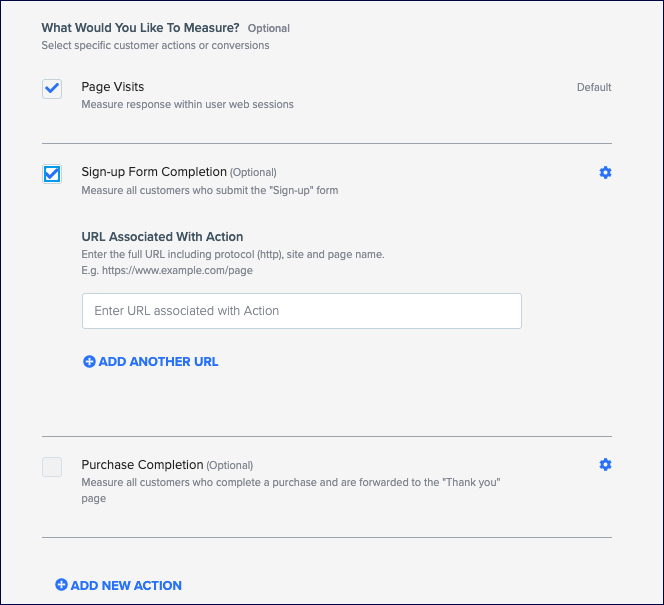Enable the Purchase Completion checkbox
This screenshot has width=664, height=605.
52,467
